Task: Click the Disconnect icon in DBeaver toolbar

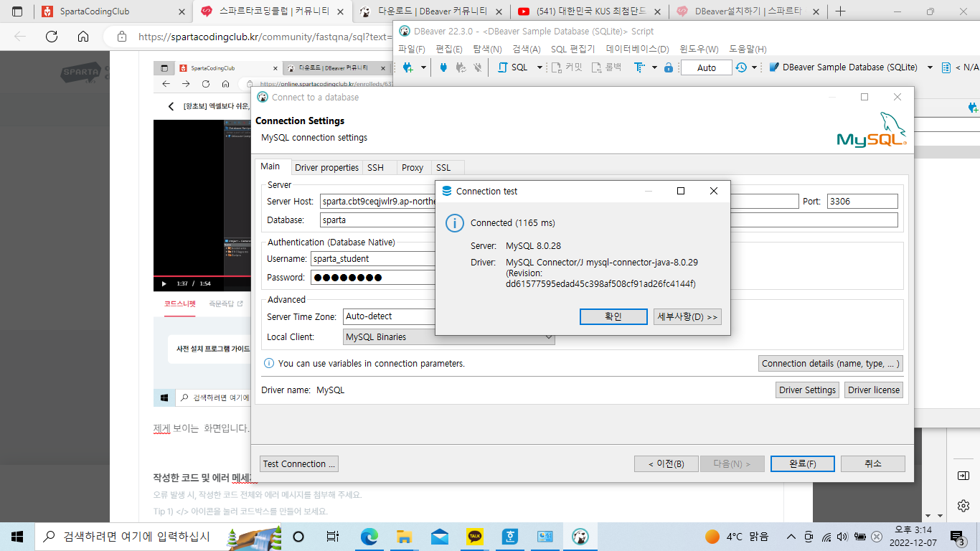Action: (x=478, y=67)
